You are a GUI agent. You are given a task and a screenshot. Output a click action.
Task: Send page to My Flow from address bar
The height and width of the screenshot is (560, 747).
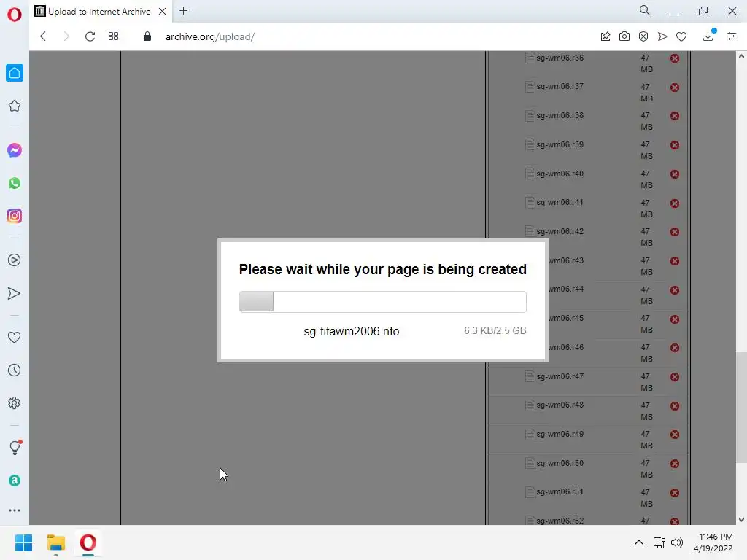pos(662,36)
